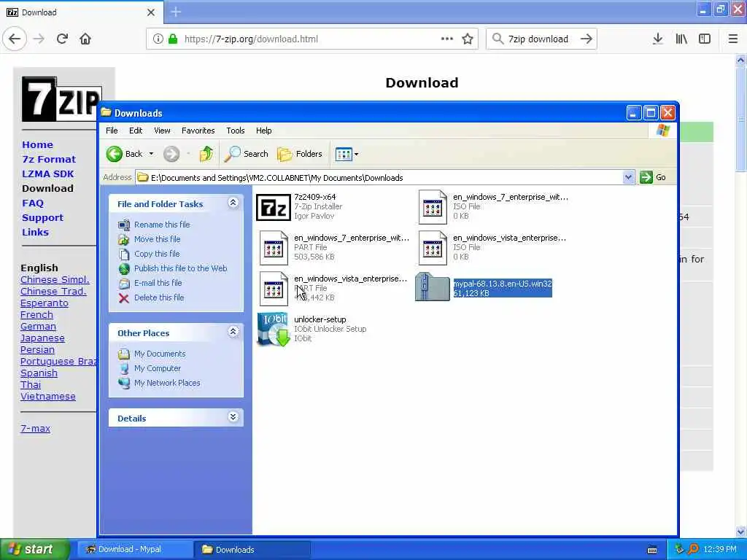Click E-mail this file task
Image resolution: width=747 pixels, height=560 pixels.
158,283
